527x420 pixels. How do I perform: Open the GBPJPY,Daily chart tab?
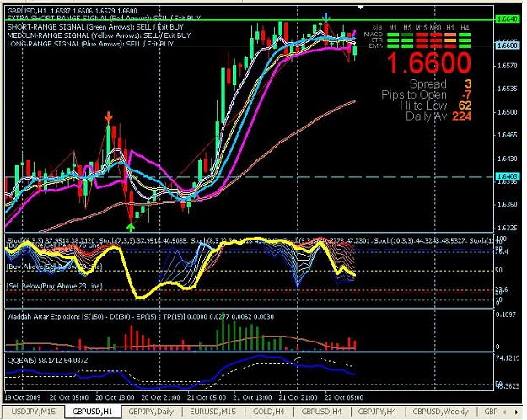click(x=151, y=412)
